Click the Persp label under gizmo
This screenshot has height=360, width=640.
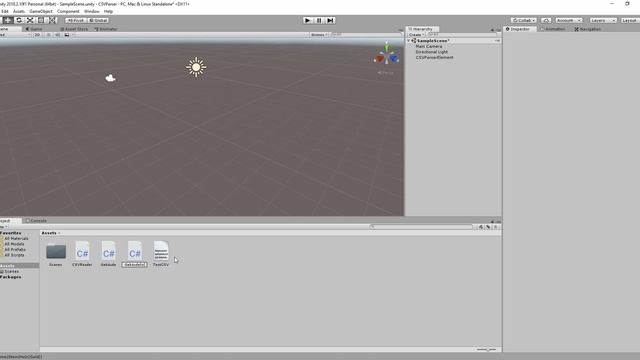386,73
